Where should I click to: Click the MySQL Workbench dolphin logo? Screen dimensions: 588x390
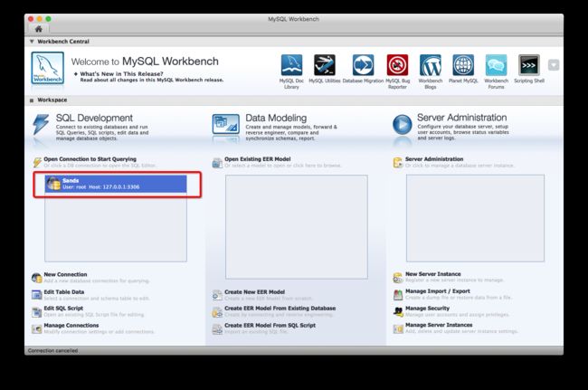click(x=48, y=68)
